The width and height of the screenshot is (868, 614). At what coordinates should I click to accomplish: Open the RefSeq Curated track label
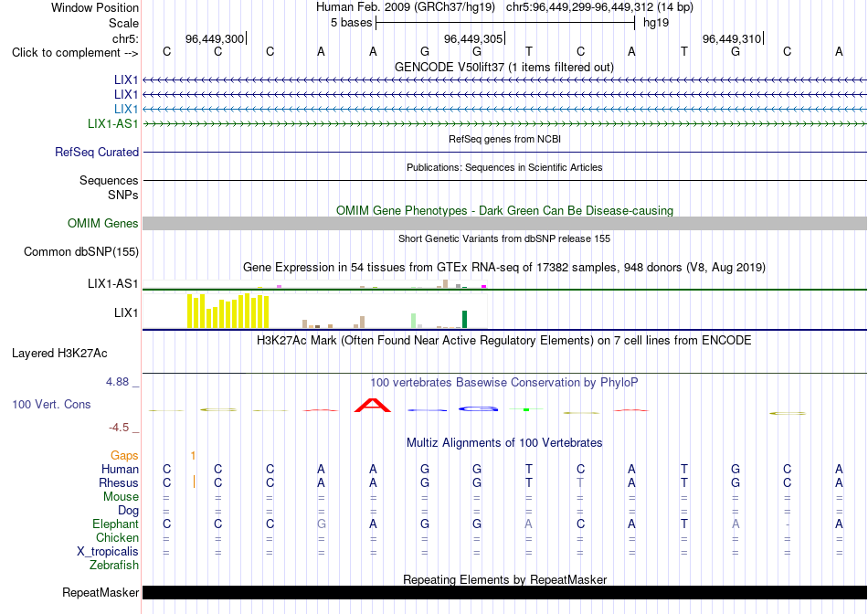96,152
